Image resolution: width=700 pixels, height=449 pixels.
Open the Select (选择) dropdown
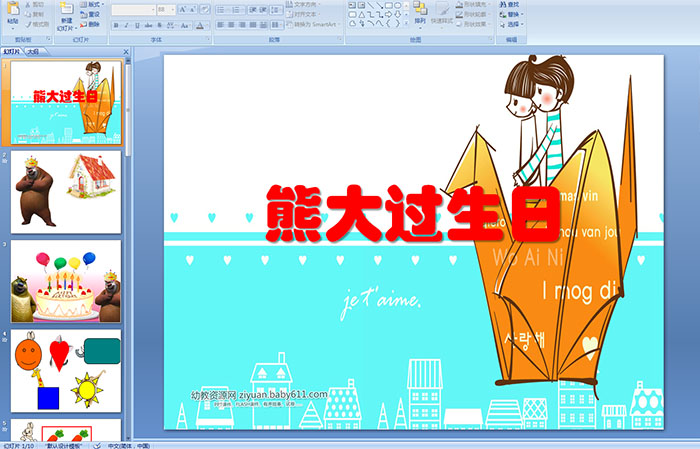point(512,24)
